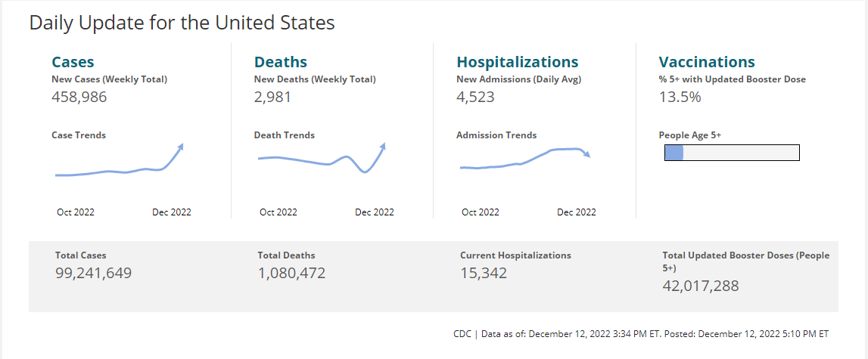
Task: Select the 458,986 new cases figure
Action: click(x=79, y=97)
